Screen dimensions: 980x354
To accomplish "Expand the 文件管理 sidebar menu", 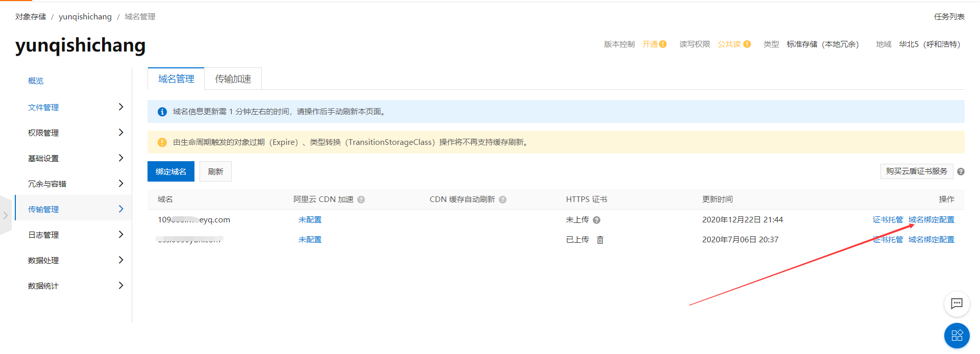I will tap(121, 107).
